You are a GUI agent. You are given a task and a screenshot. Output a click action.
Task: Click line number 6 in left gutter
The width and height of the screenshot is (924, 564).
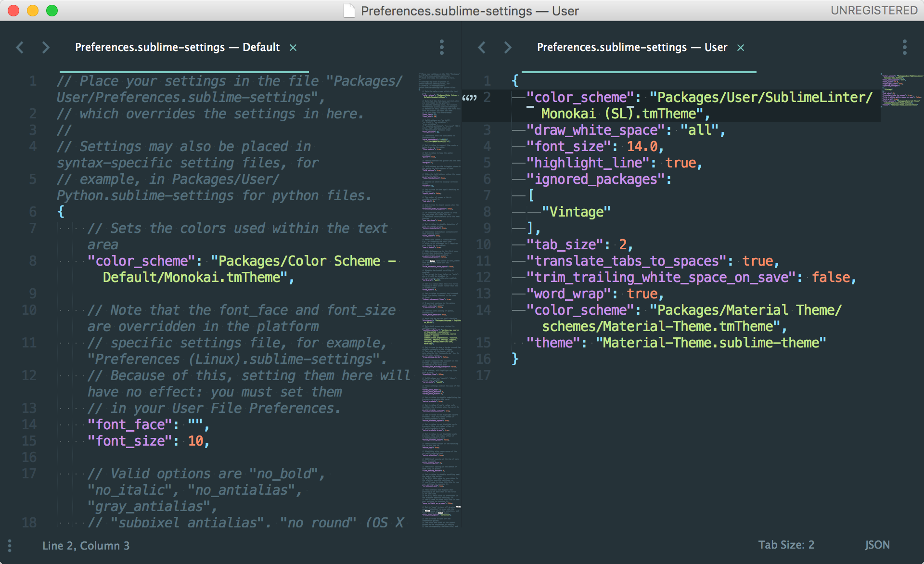tap(33, 212)
